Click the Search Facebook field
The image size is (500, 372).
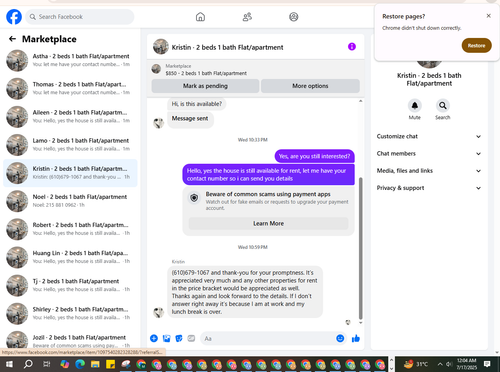80,17
